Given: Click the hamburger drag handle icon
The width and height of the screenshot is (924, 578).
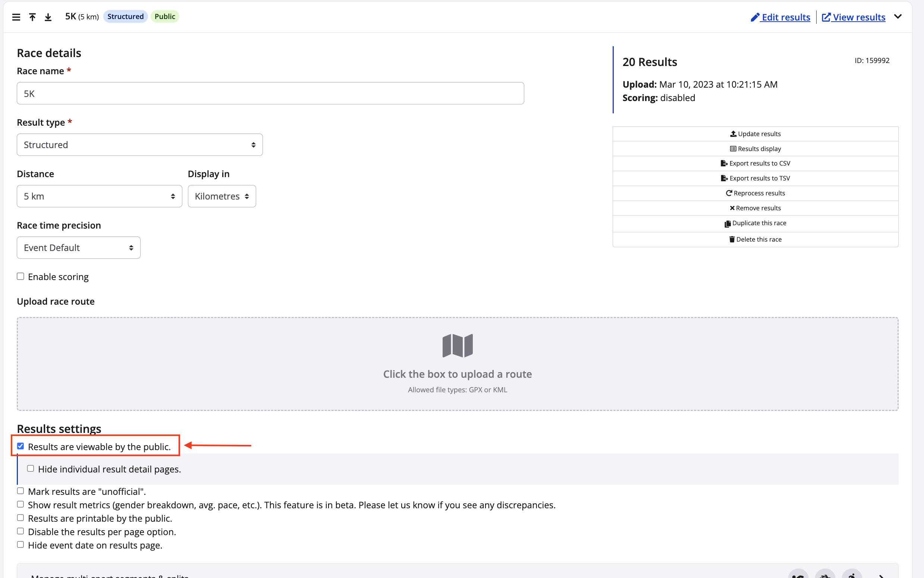Looking at the screenshot, I should pyautogui.click(x=16, y=17).
